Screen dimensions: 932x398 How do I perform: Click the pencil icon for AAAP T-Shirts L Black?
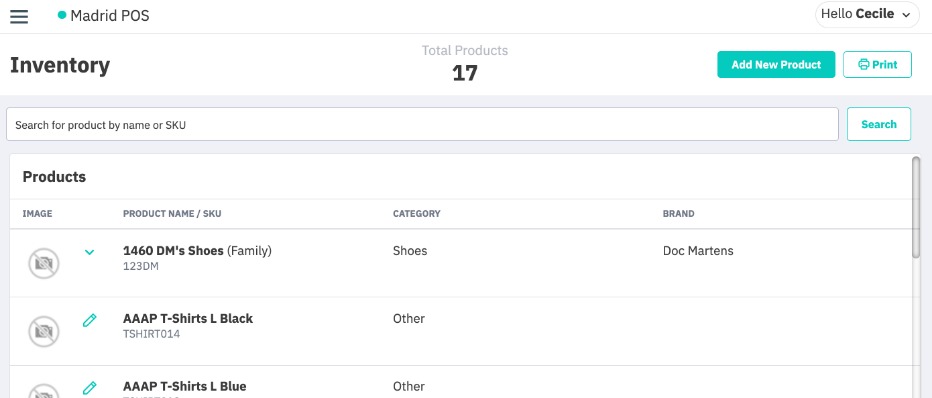89,321
